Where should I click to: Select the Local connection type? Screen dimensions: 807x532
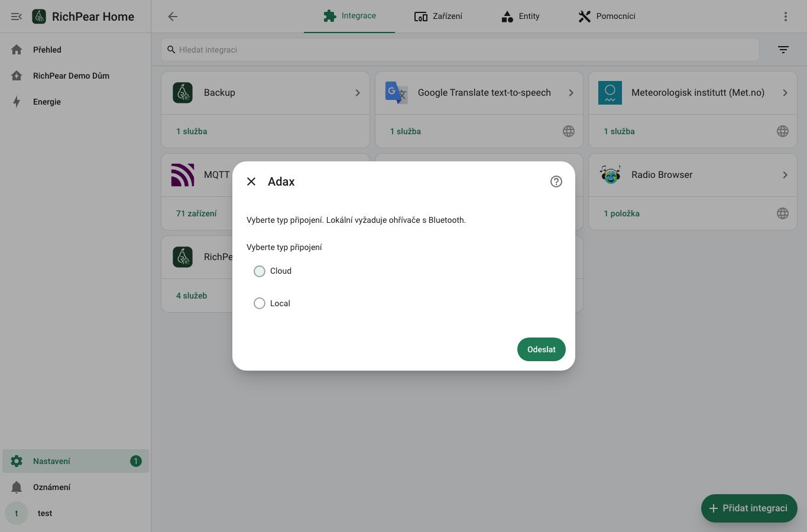260,303
